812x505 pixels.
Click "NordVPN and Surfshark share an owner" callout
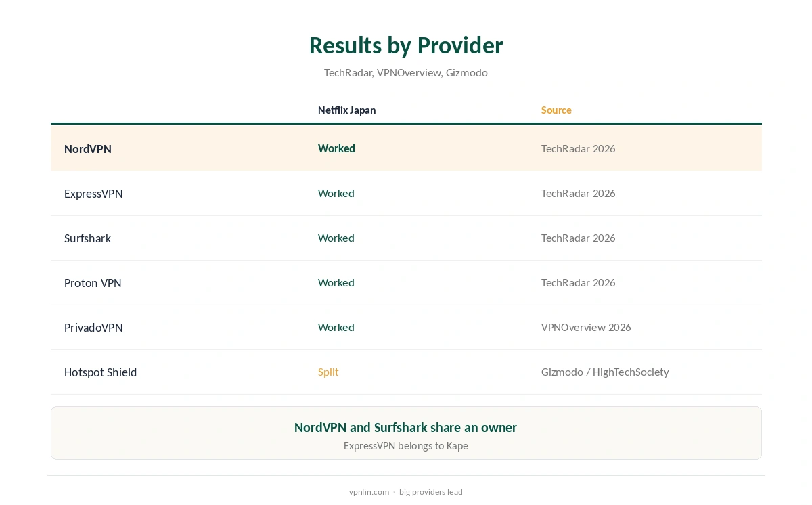click(406, 427)
